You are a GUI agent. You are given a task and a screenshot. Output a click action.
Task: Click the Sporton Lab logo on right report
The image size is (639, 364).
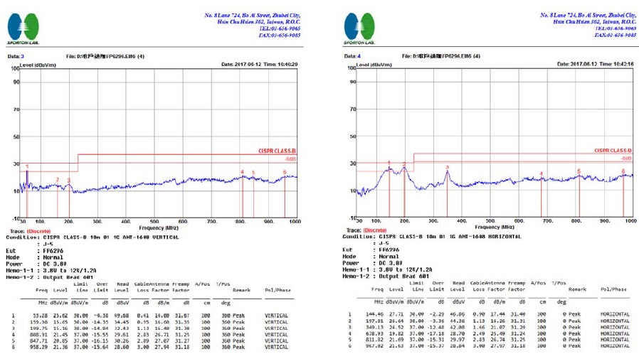(x=359, y=28)
